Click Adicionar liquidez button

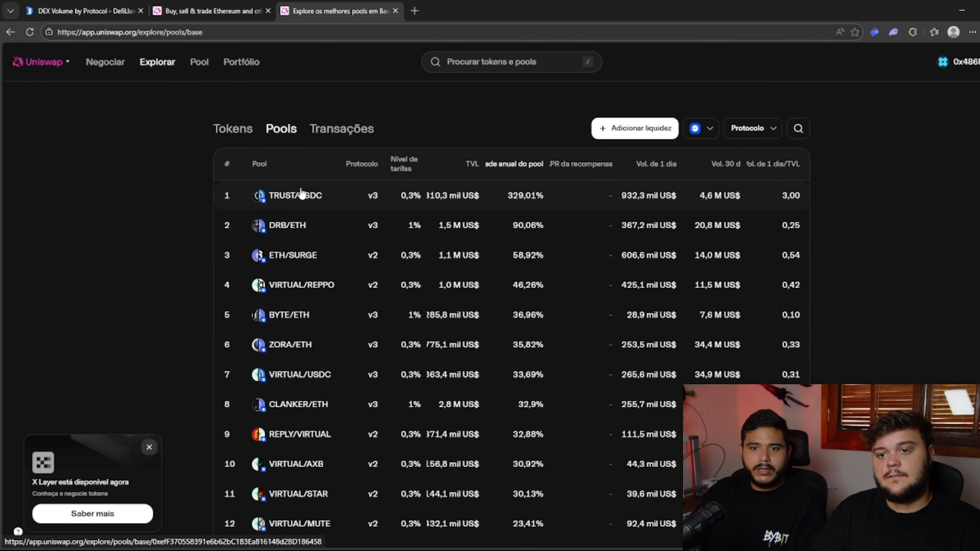click(635, 128)
